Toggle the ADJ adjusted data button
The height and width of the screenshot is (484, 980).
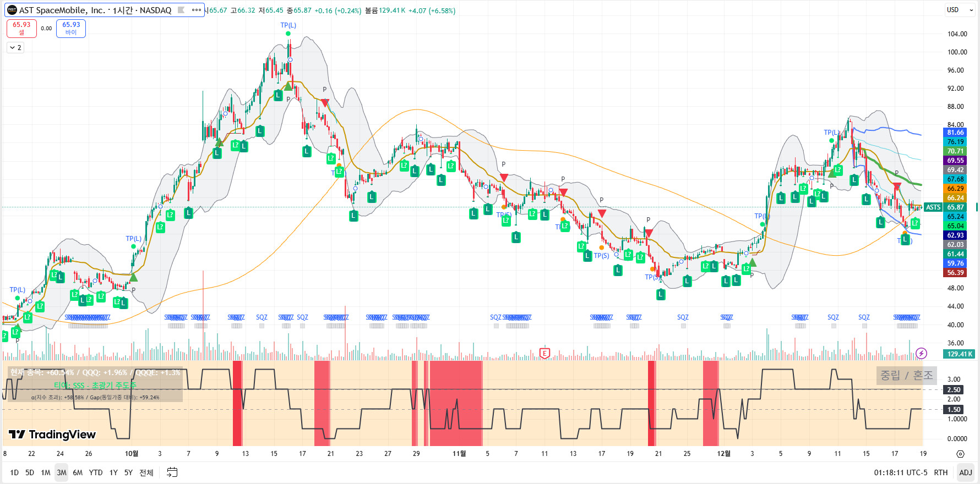(965, 472)
